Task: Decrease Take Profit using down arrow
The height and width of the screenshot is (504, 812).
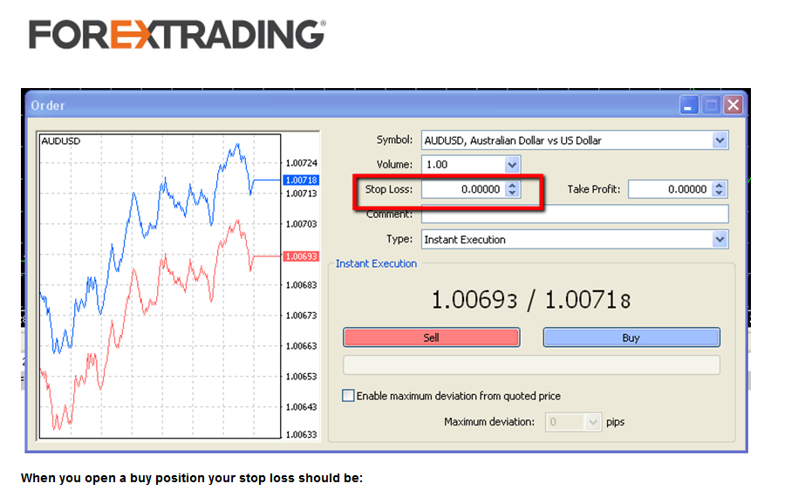Action: [719, 194]
